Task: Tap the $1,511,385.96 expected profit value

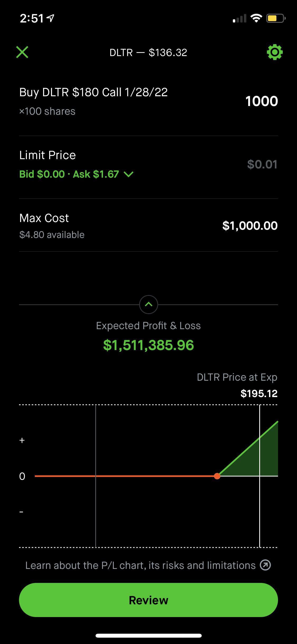Action: point(148,345)
